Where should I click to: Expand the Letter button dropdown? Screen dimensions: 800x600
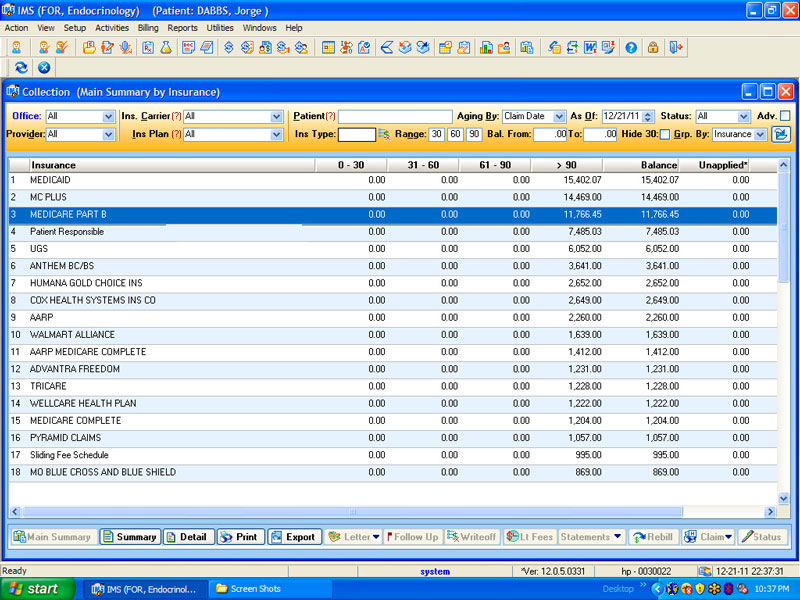coord(376,537)
